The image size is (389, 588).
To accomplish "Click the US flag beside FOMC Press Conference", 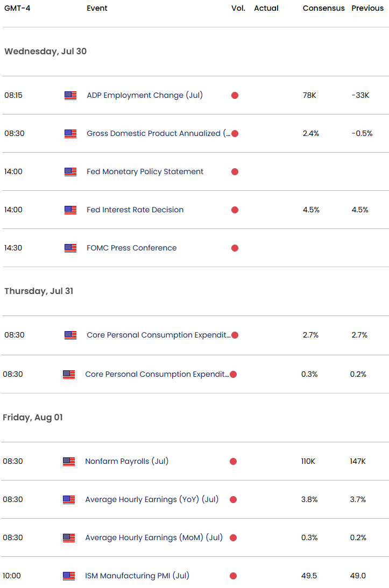I will tap(70, 248).
